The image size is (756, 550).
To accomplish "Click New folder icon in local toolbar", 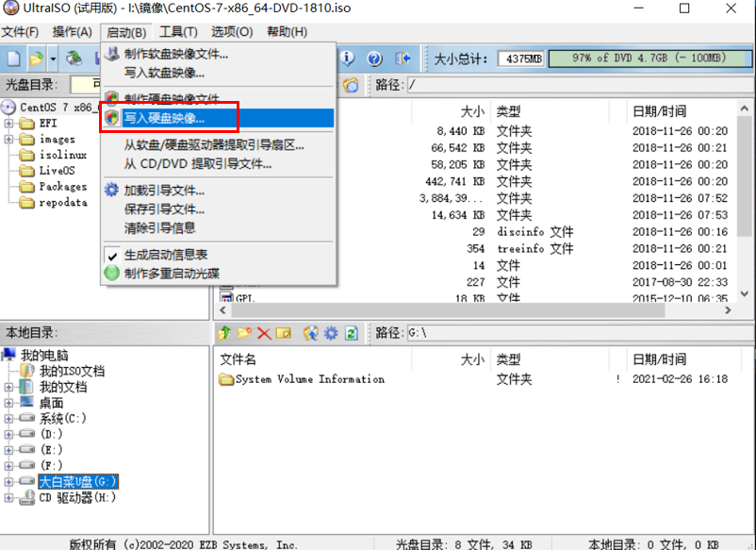I will pos(244,333).
